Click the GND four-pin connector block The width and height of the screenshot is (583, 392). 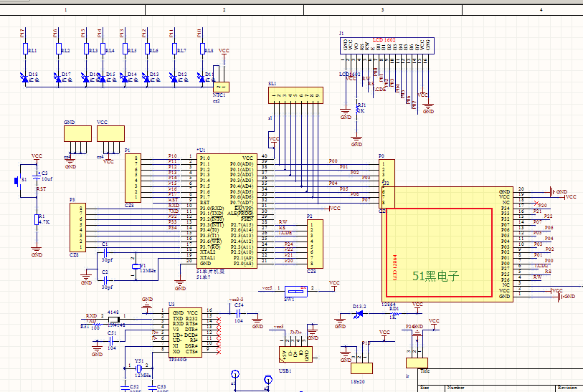click(x=77, y=134)
